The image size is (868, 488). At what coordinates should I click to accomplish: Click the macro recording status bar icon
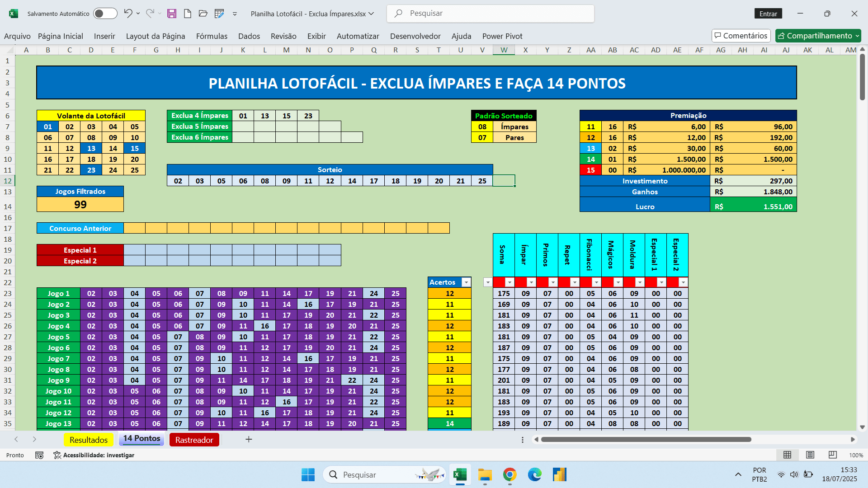tap(39, 455)
